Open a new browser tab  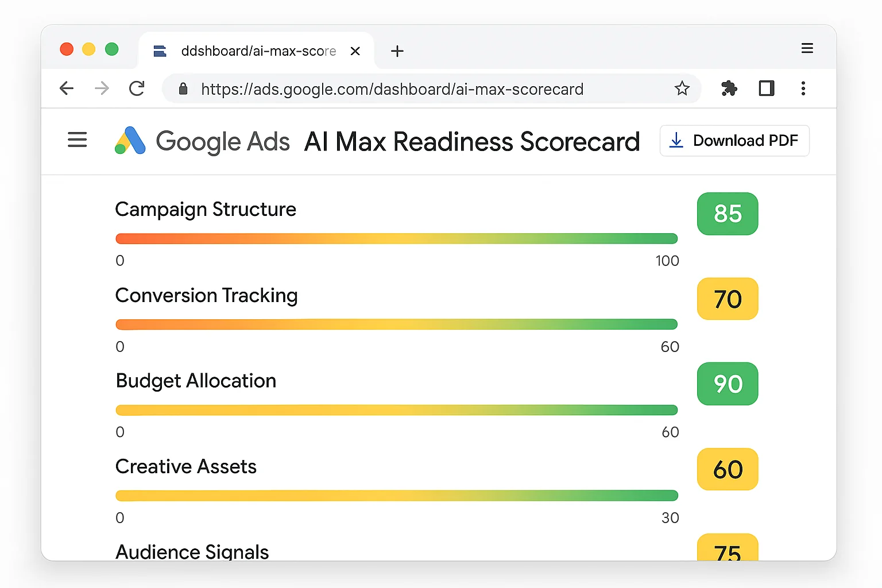pos(397,51)
